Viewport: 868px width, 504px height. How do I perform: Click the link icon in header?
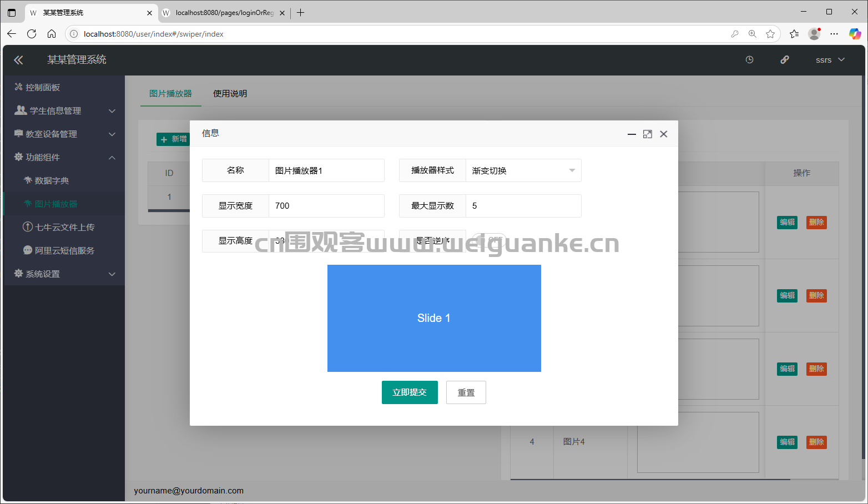[x=785, y=60]
